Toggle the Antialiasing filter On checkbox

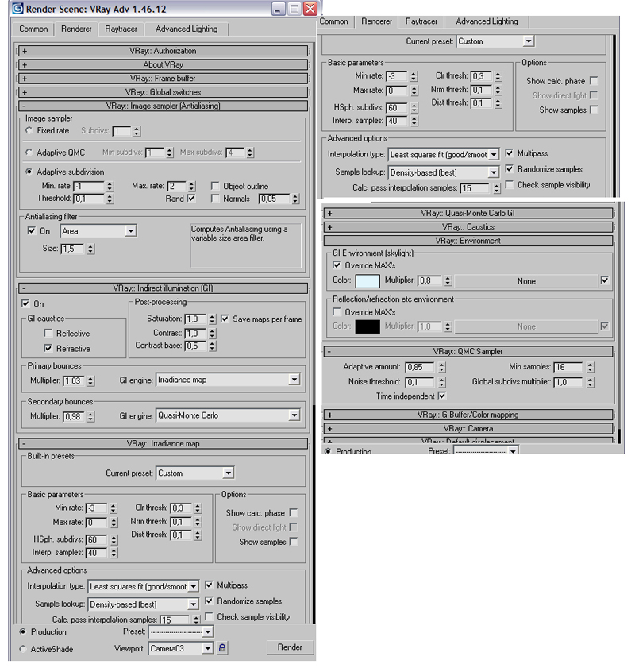pyautogui.click(x=31, y=230)
